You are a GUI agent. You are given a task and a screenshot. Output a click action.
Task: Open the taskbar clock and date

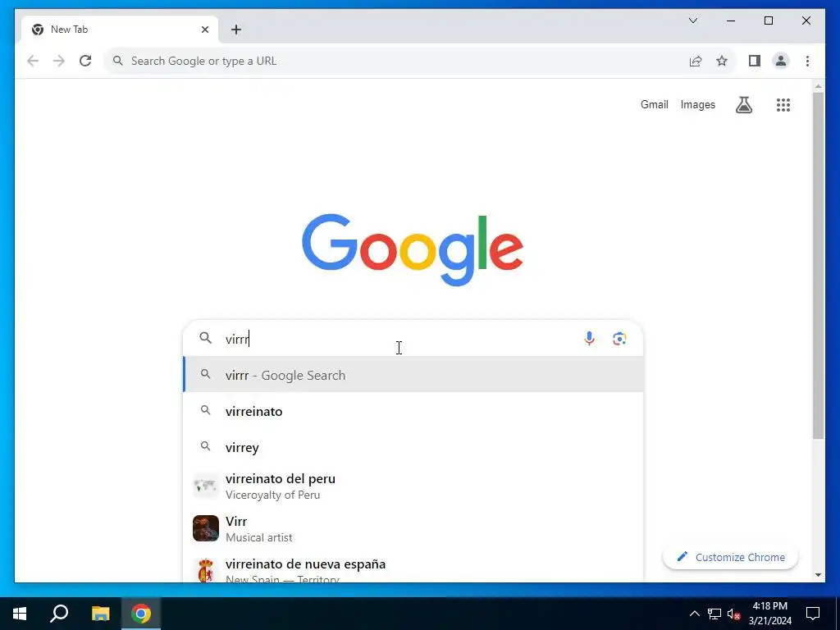[769, 614]
